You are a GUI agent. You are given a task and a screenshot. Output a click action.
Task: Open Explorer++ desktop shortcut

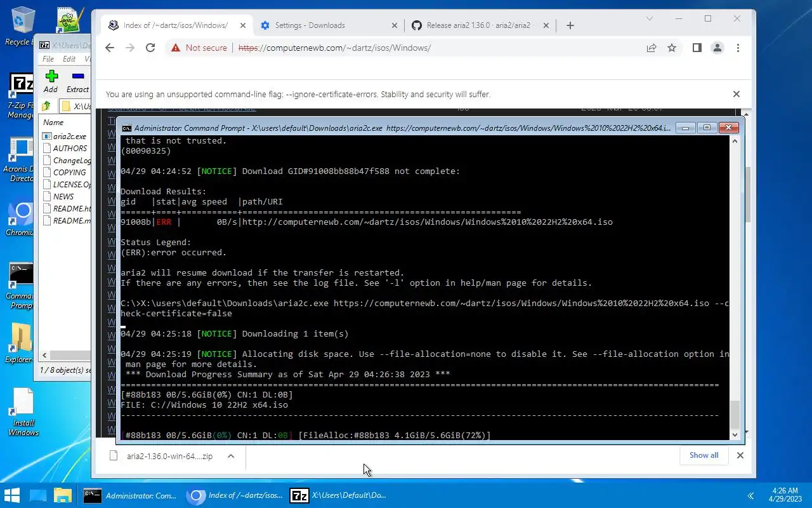tap(20, 343)
